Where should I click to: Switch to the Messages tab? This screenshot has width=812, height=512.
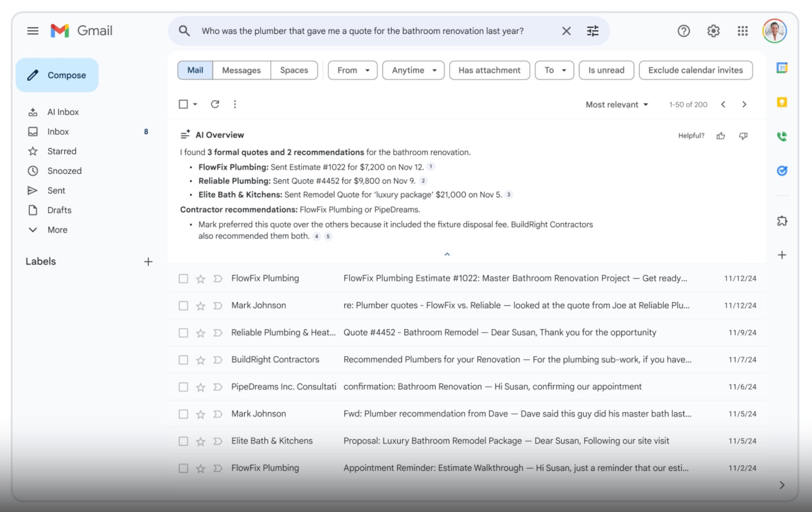[241, 70]
